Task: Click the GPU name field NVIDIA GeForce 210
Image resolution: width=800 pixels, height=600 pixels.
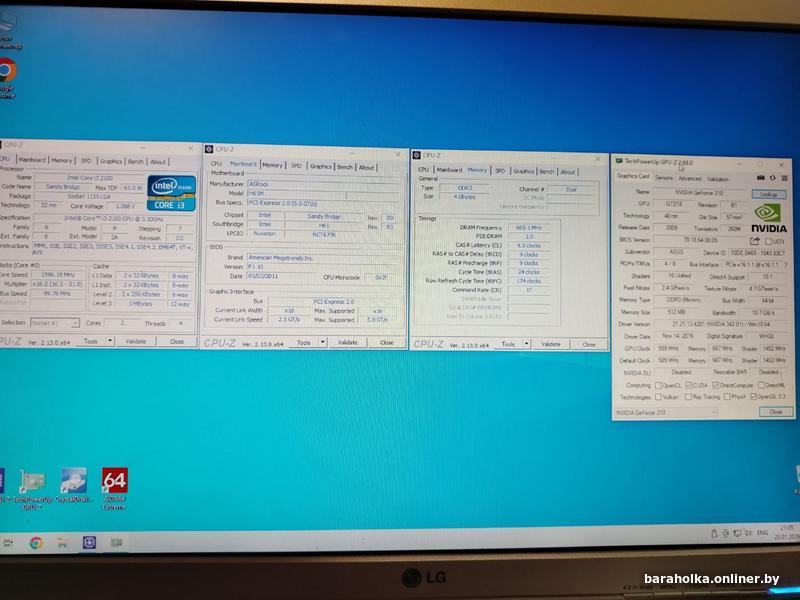Action: (x=699, y=193)
